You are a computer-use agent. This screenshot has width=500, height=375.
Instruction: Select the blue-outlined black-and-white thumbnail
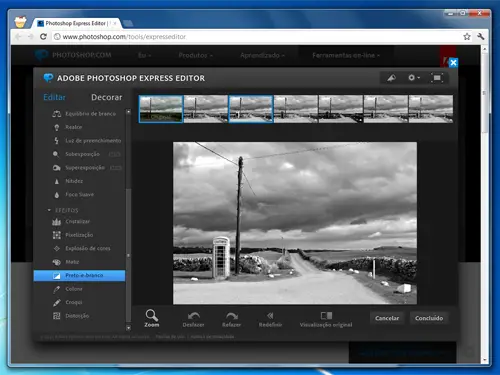click(x=251, y=109)
